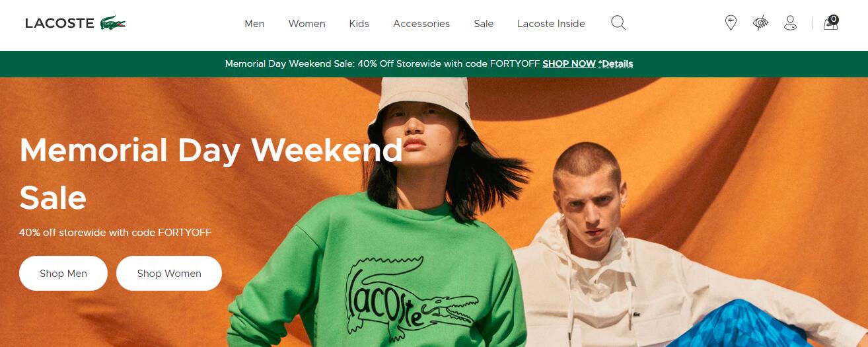Screen dimensions: 868x347
Task: Toggle the accessibility crossed-eye icon
Action: pyautogui.click(x=760, y=23)
